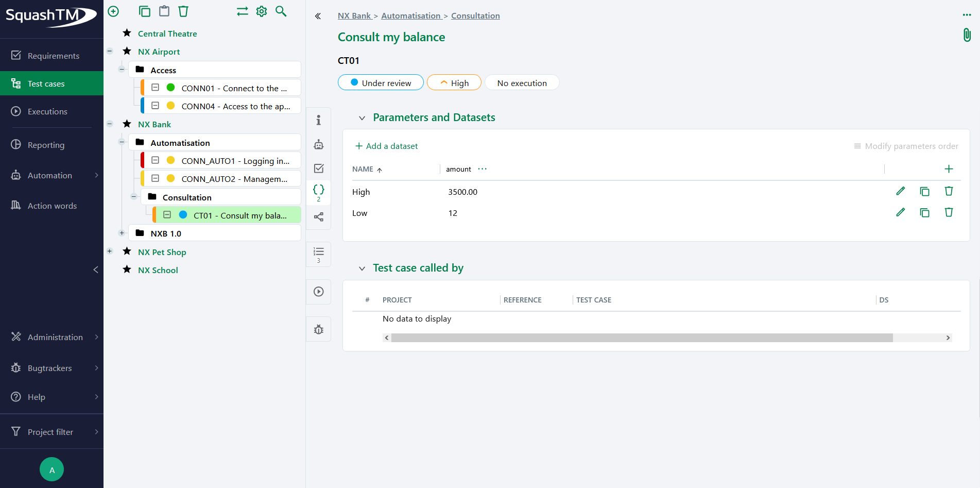
Task: Click Modify parameters order
Action: (906, 146)
